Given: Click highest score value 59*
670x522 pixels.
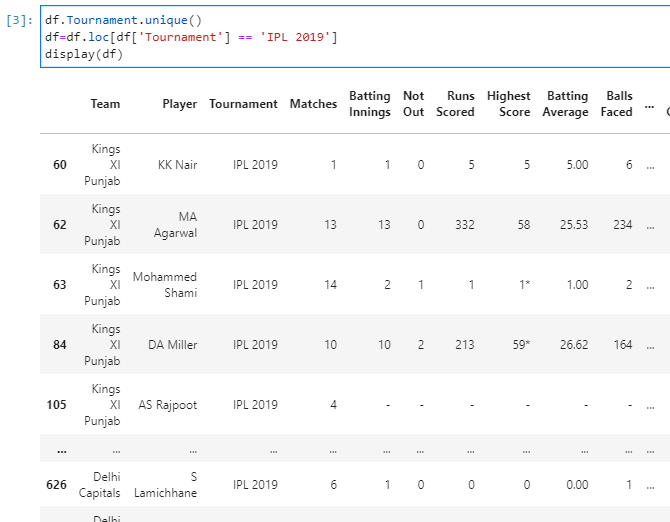Looking at the screenshot, I should click(522, 345).
